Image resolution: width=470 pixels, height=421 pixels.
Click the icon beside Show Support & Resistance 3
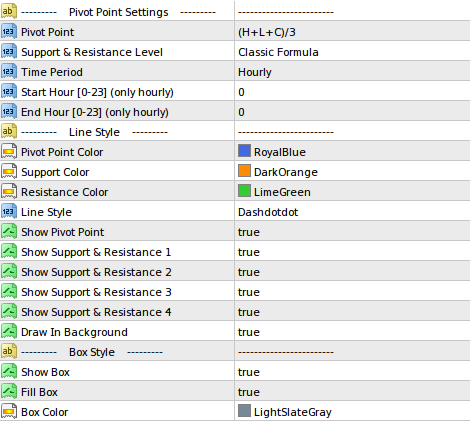pyautogui.click(x=9, y=292)
